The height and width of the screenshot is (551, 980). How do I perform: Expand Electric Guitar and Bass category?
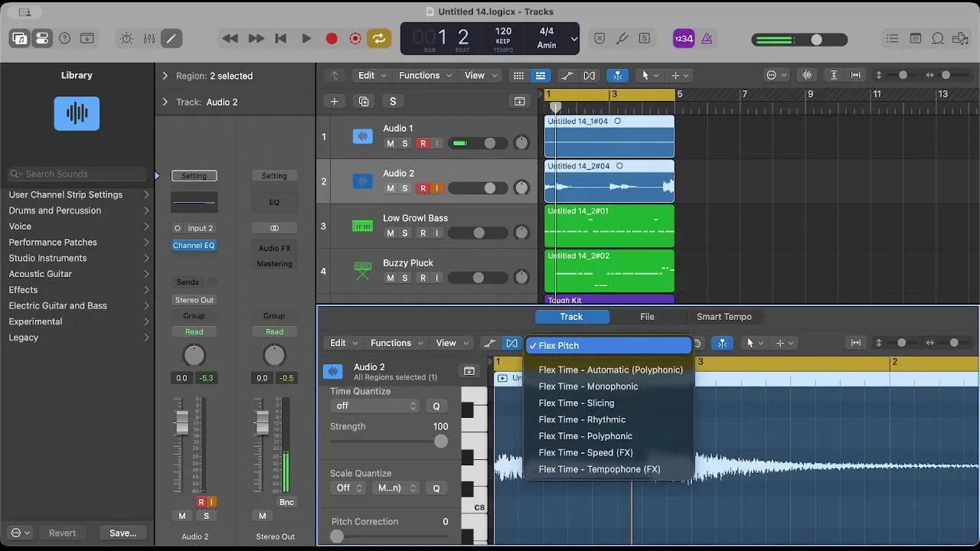coord(77,305)
